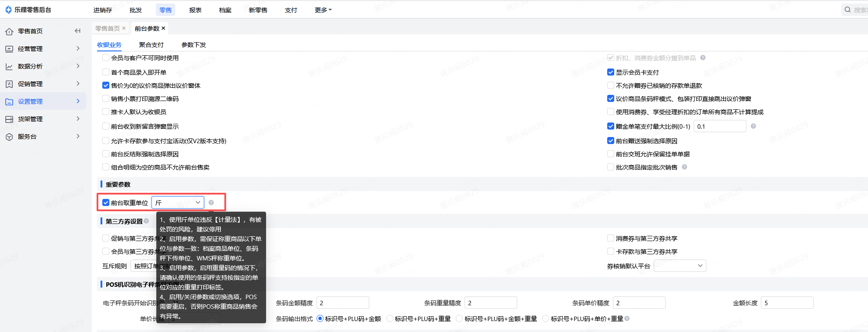Click the 乐檬零售后台 logo icon
Image resolution: width=868 pixels, height=332 pixels.
[8, 10]
